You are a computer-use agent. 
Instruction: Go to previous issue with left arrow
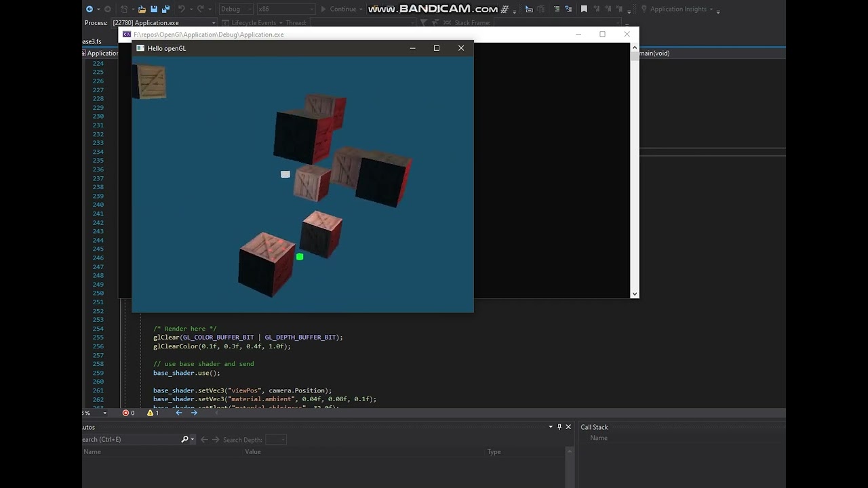(x=179, y=413)
